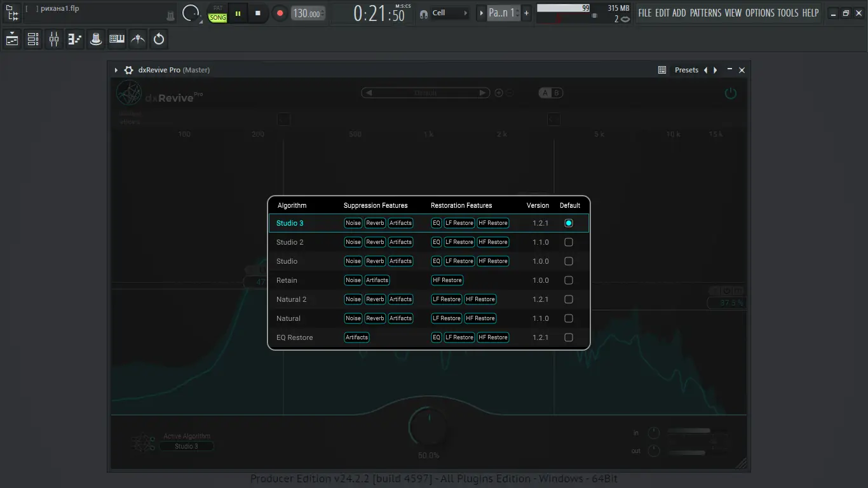Viewport: 868px width, 488px height.
Task: Select the Retain algorithm
Action: coord(429,280)
